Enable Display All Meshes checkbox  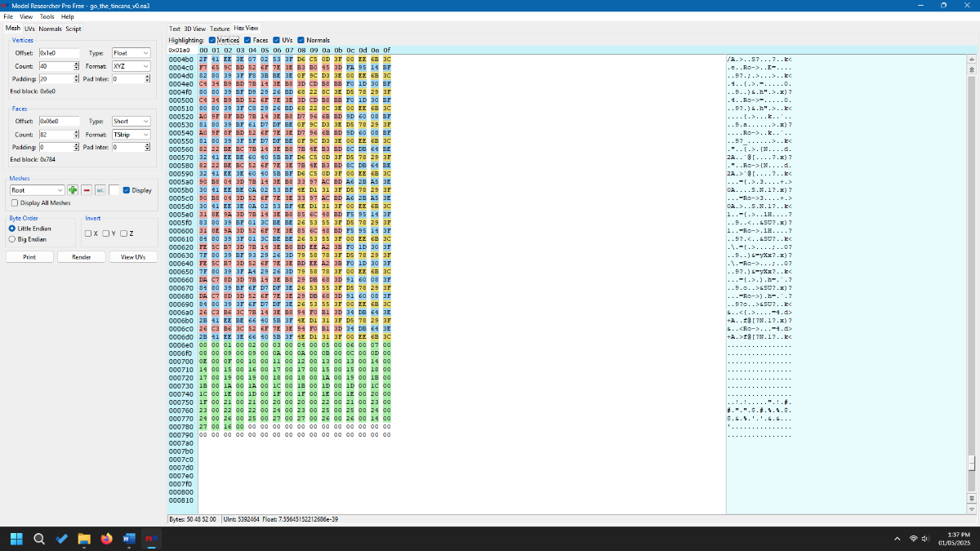(x=16, y=203)
